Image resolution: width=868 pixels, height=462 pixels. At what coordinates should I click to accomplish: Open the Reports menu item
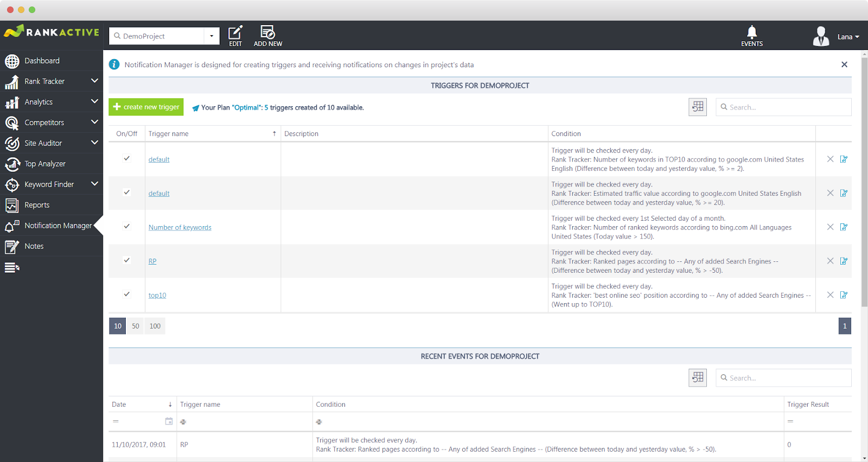(52, 205)
